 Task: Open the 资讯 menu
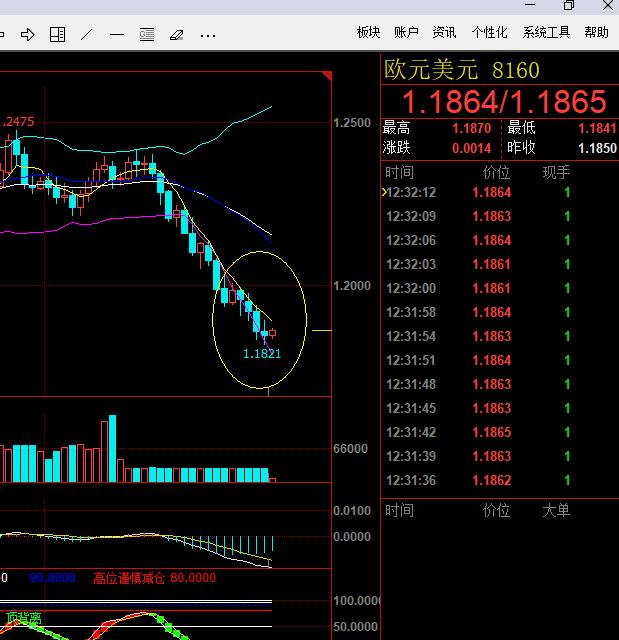[x=444, y=32]
